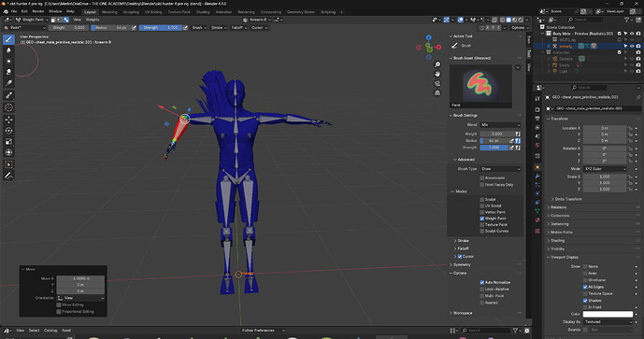
Task: Click the Strength slider in tool header
Action: [x=160, y=28]
